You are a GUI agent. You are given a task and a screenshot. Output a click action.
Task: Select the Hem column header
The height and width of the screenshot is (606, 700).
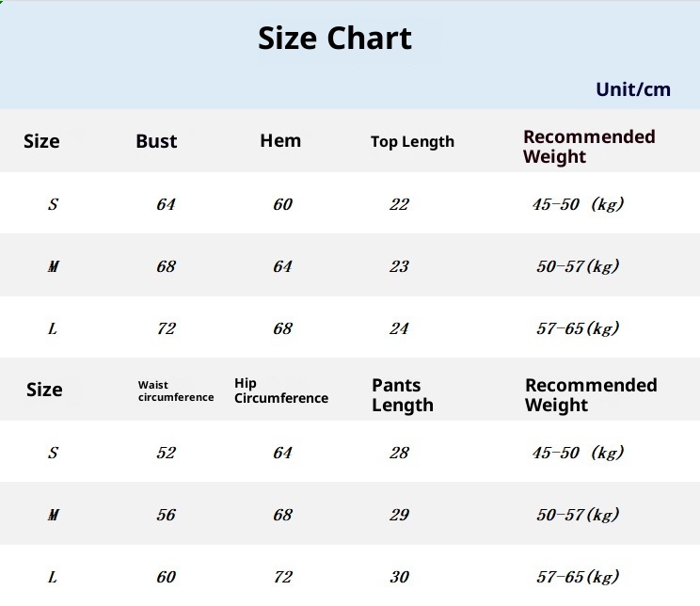(280, 141)
